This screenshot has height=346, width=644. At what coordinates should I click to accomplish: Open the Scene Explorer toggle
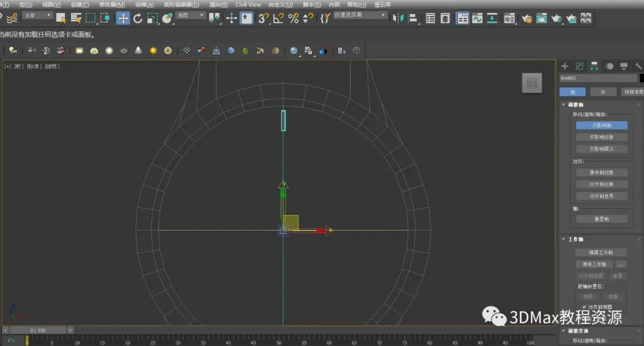(x=431, y=18)
